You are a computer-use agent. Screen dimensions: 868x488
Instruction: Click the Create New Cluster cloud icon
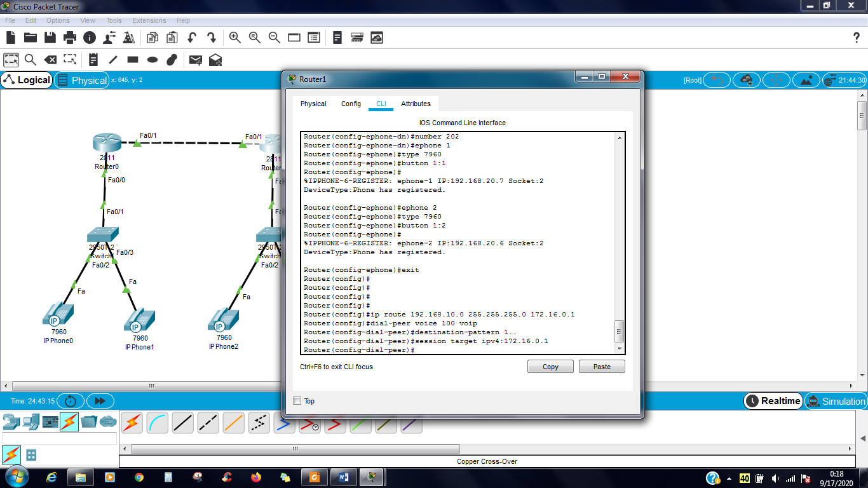(x=746, y=80)
